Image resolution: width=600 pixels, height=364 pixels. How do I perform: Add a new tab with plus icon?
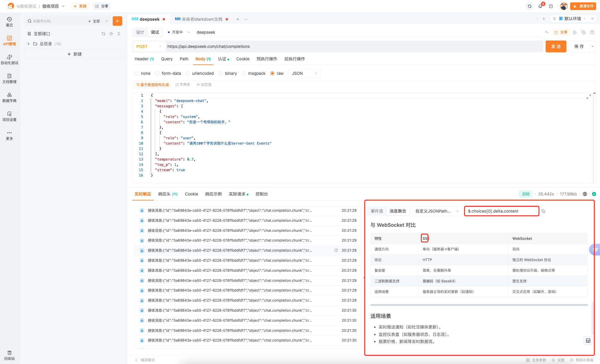coord(238,19)
